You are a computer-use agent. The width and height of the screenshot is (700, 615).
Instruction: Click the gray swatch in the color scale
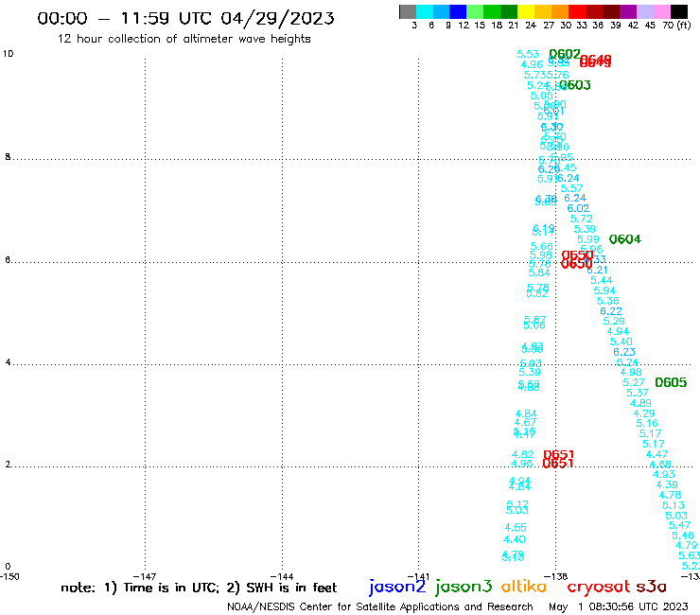408,11
